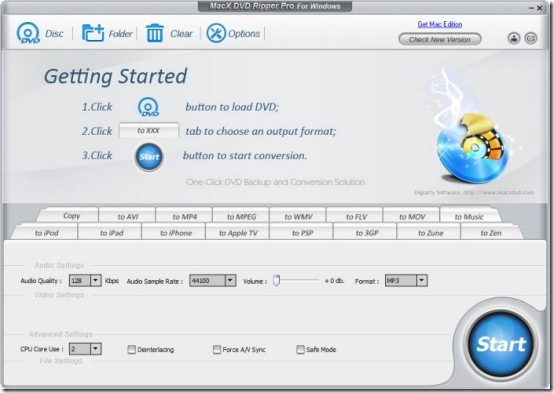Switch to the to iPad tab
The image size is (554, 393).
(x=111, y=233)
